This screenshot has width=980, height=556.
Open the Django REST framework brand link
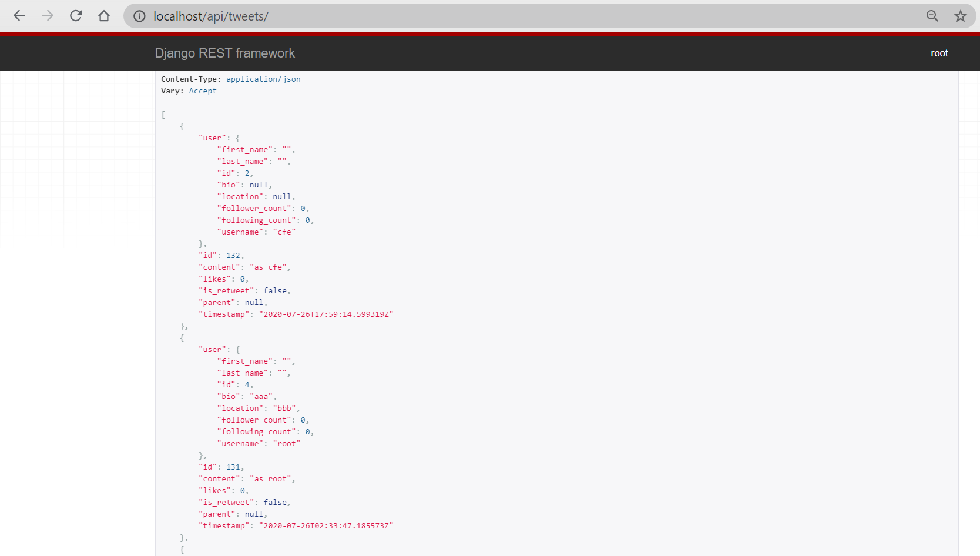(224, 53)
